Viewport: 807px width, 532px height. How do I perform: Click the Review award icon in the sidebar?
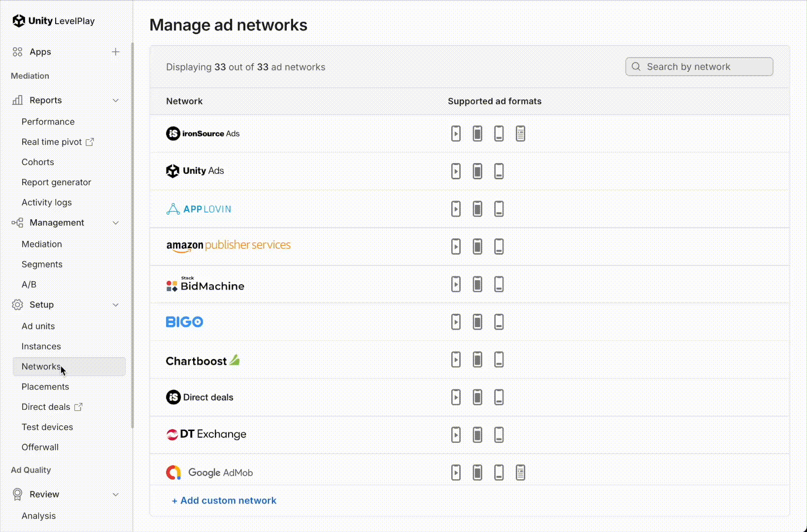coord(17,494)
